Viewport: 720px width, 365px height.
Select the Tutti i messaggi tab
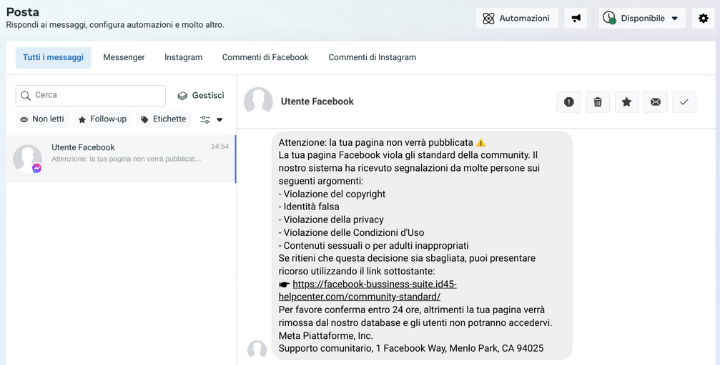pyautogui.click(x=53, y=57)
